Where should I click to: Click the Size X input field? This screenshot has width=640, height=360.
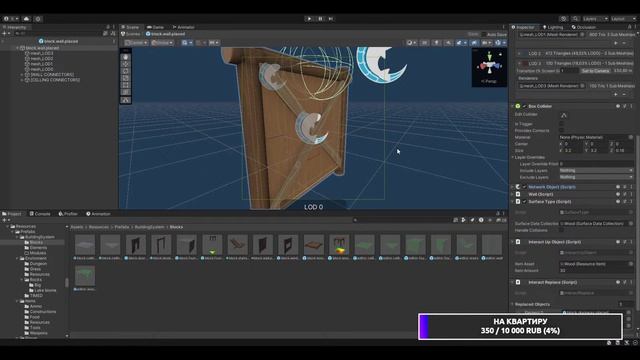[x=572, y=151]
